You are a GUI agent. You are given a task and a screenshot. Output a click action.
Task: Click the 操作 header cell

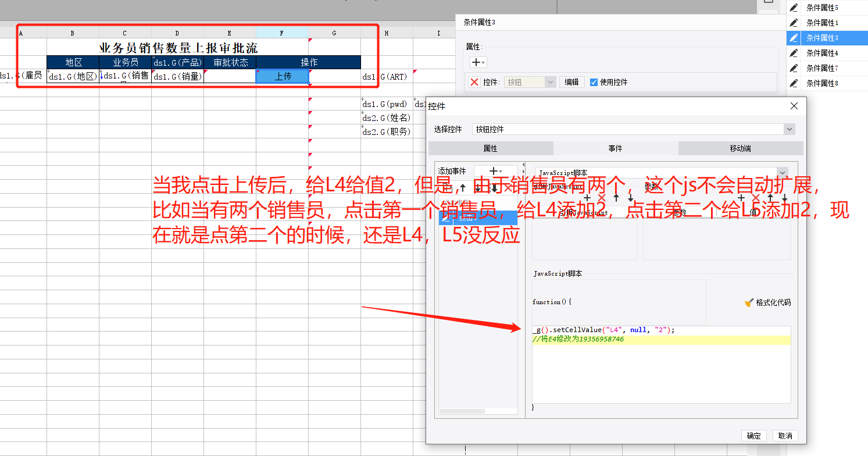click(x=309, y=62)
